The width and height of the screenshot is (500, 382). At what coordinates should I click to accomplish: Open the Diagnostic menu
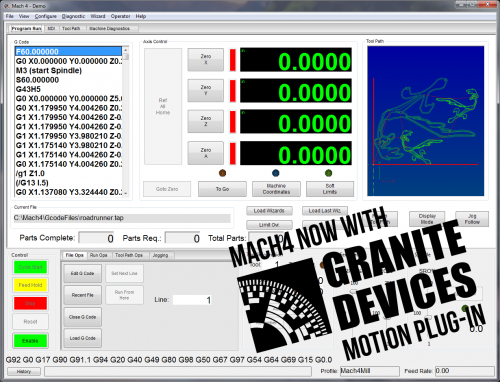[x=73, y=16]
